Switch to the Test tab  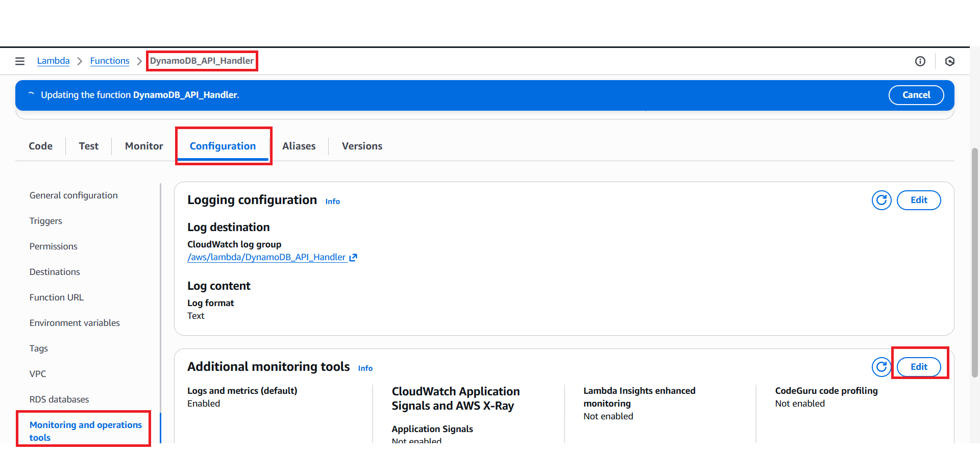pyautogui.click(x=89, y=146)
